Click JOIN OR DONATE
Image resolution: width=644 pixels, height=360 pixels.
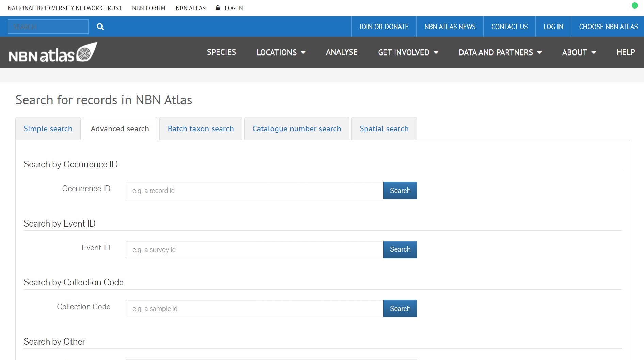tap(384, 26)
